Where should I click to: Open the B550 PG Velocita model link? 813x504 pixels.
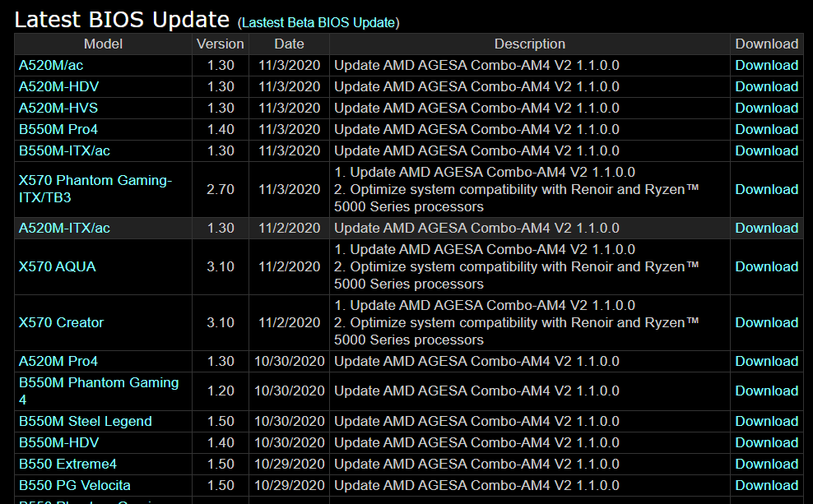[75, 485]
